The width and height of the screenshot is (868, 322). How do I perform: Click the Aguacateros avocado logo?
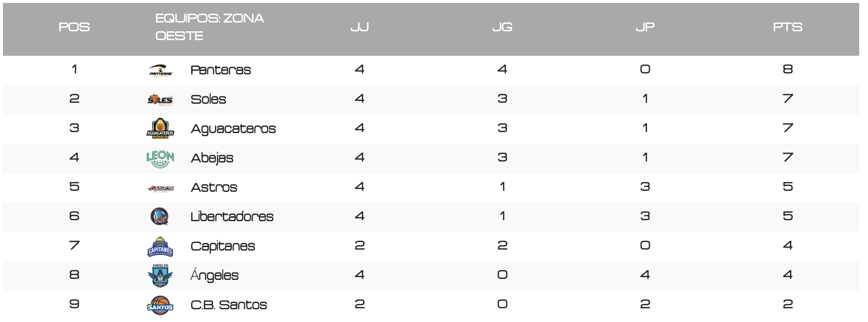(160, 129)
